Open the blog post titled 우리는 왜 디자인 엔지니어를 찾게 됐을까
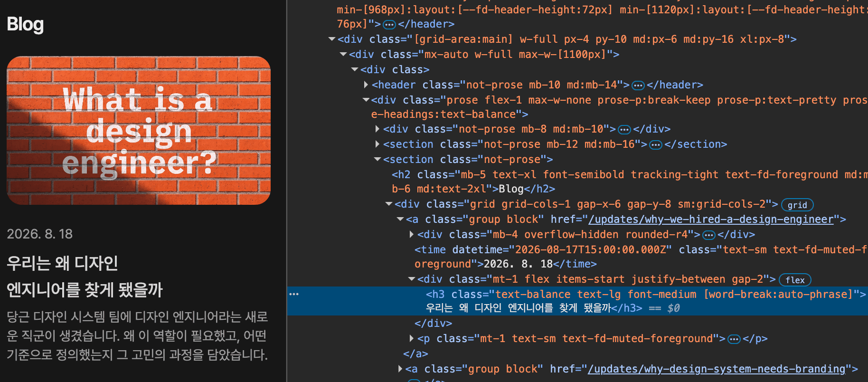 [85, 276]
